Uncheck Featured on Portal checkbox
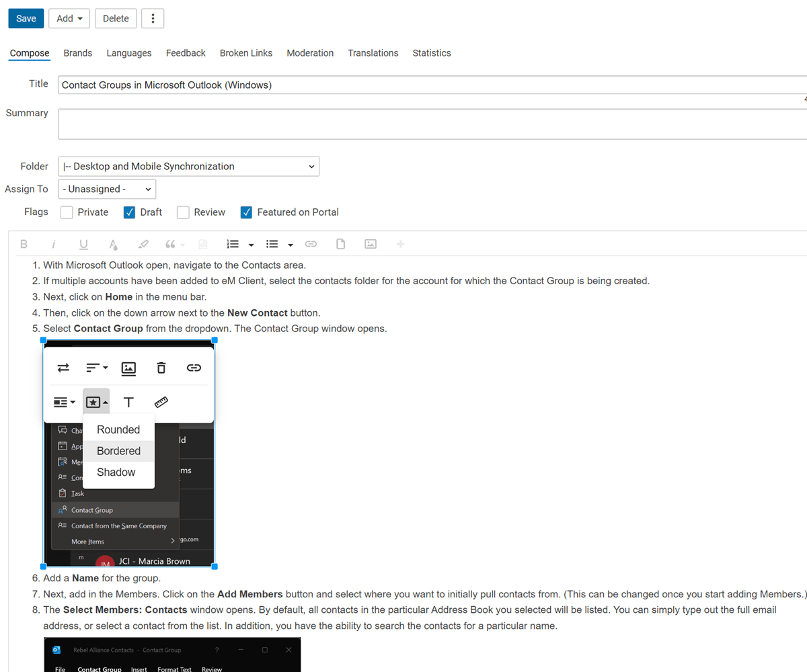 pyautogui.click(x=246, y=212)
